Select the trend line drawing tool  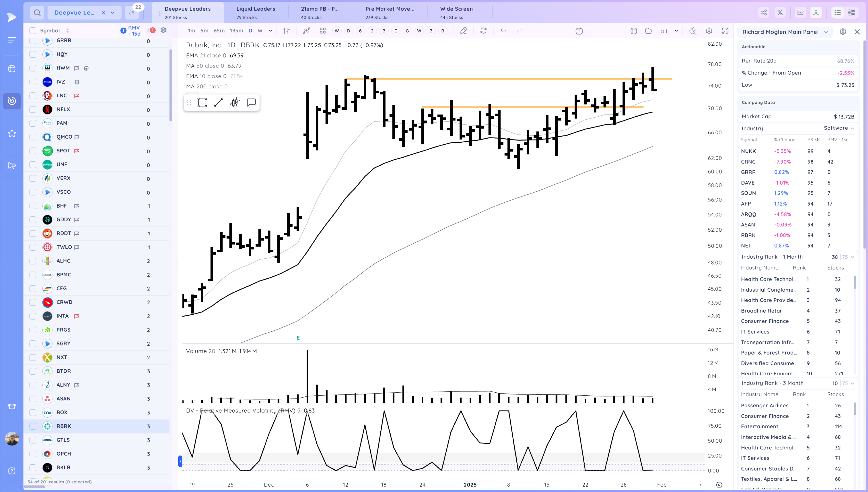click(x=219, y=102)
